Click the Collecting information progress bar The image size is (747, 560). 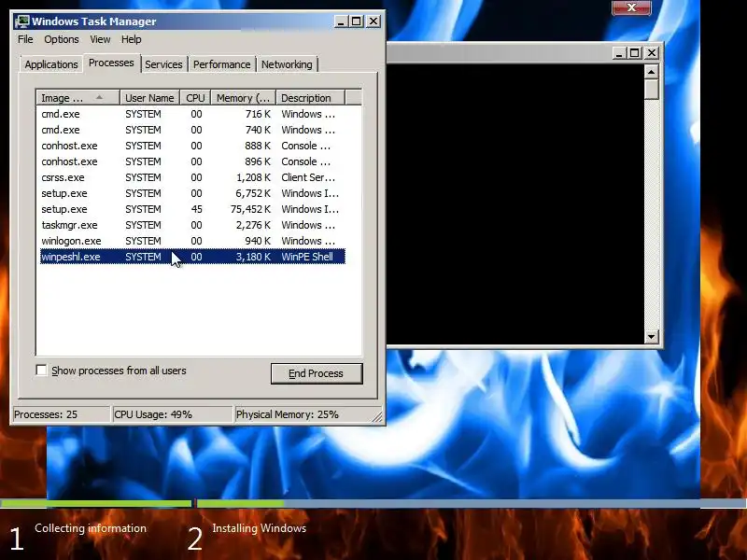[x=96, y=503]
